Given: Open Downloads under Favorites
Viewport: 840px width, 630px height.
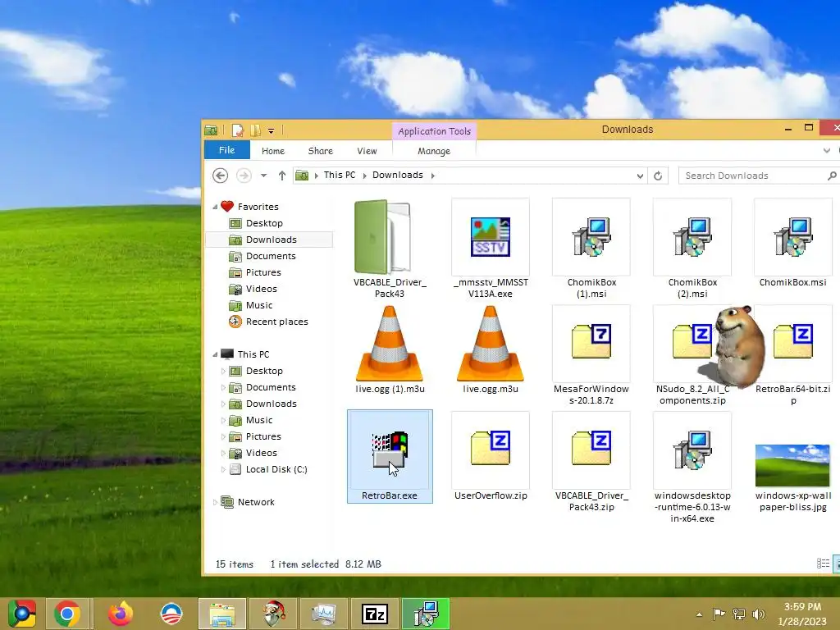Looking at the screenshot, I should pyautogui.click(x=270, y=240).
